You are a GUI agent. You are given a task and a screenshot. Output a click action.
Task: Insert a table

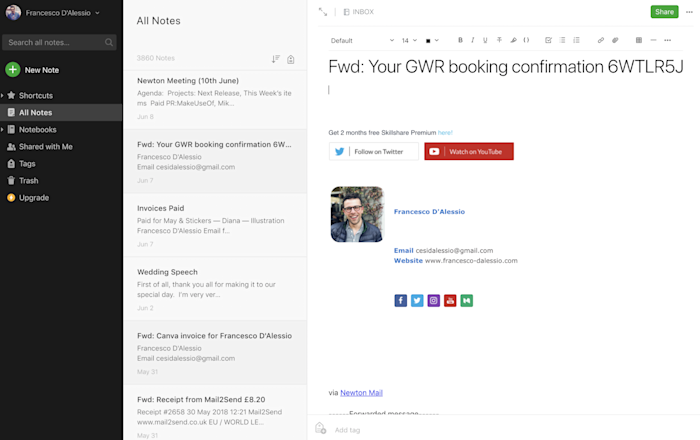[x=639, y=40]
